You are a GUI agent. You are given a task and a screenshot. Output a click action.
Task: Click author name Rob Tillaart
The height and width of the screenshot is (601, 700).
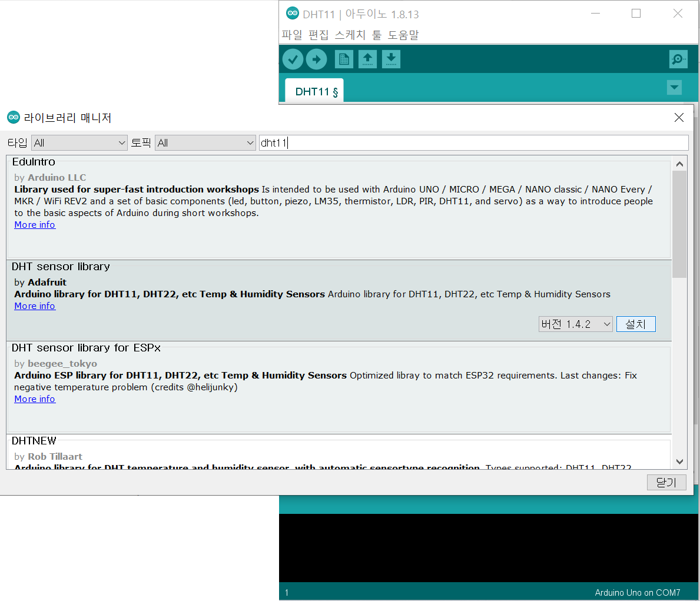(55, 456)
